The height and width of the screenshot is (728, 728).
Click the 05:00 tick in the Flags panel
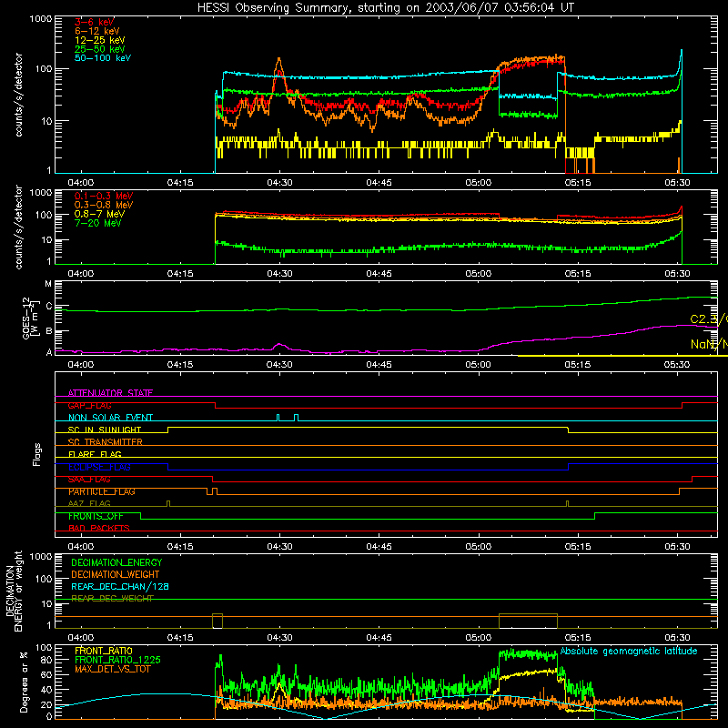point(479,547)
